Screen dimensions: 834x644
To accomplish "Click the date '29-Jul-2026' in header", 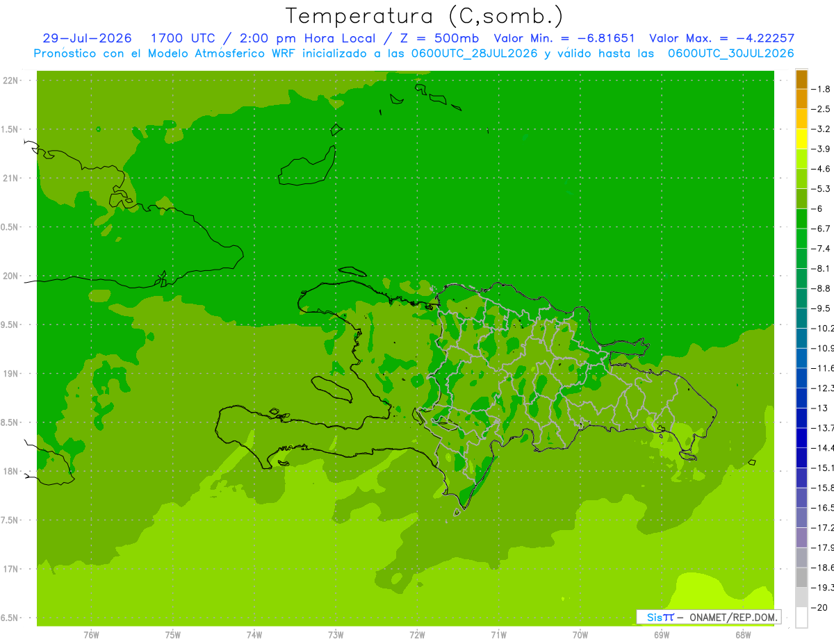I will tap(87, 38).
